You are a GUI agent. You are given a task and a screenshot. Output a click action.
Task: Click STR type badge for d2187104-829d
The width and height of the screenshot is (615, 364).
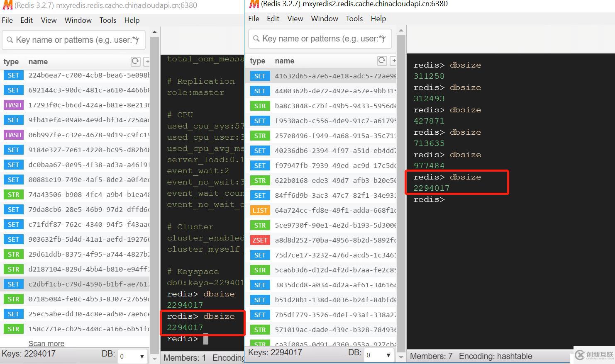[x=13, y=269]
